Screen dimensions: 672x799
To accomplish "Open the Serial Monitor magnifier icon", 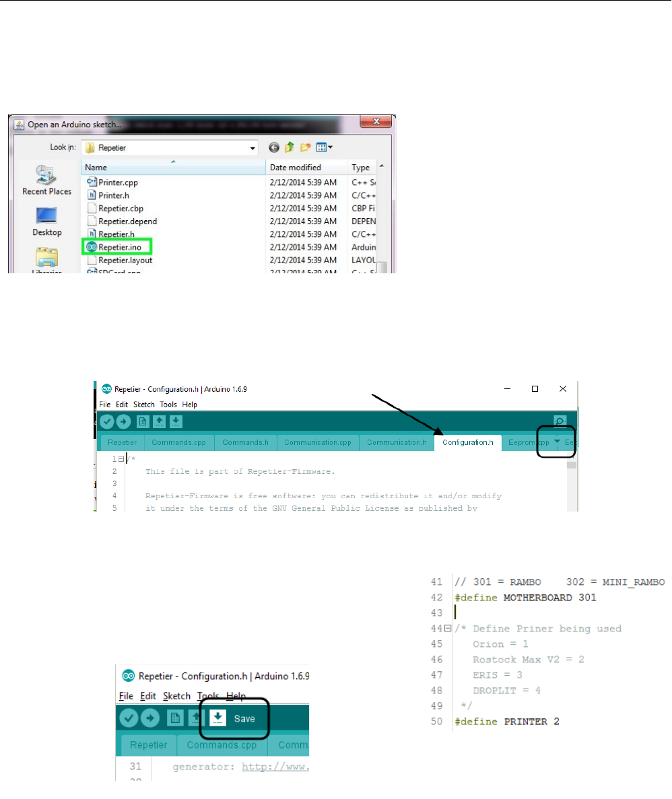I will [560, 421].
